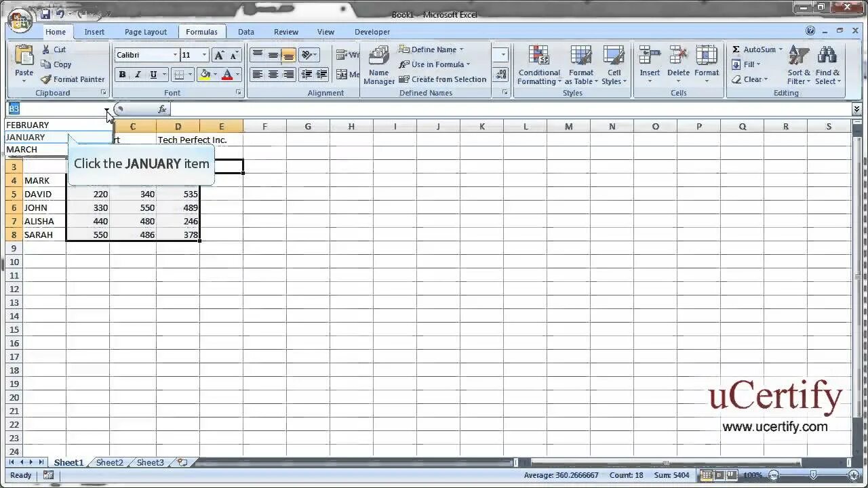Open the Developer ribbon tab

372,32
